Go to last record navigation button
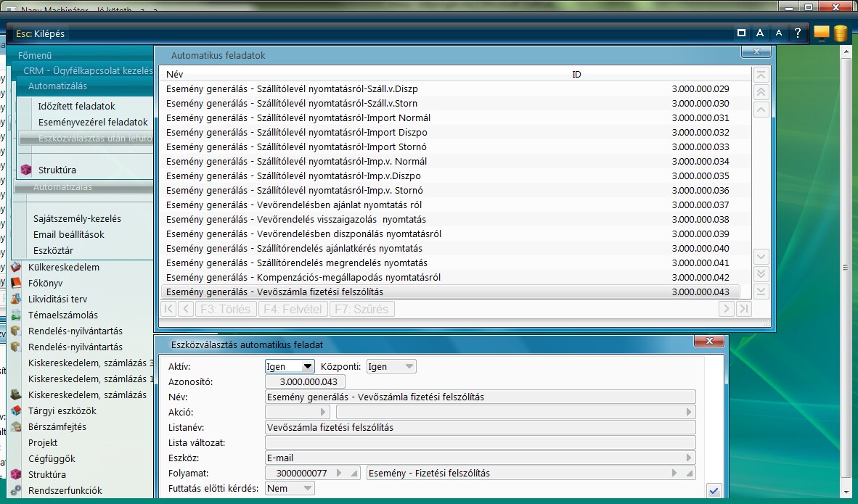Viewport: 858px width, 504px height. 743,310
